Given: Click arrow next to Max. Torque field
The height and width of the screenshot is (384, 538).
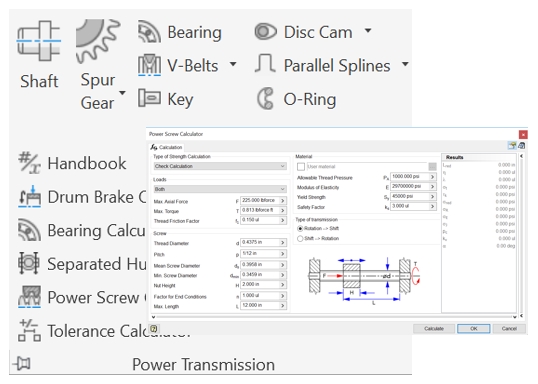Looking at the screenshot, I should tap(283, 210).
